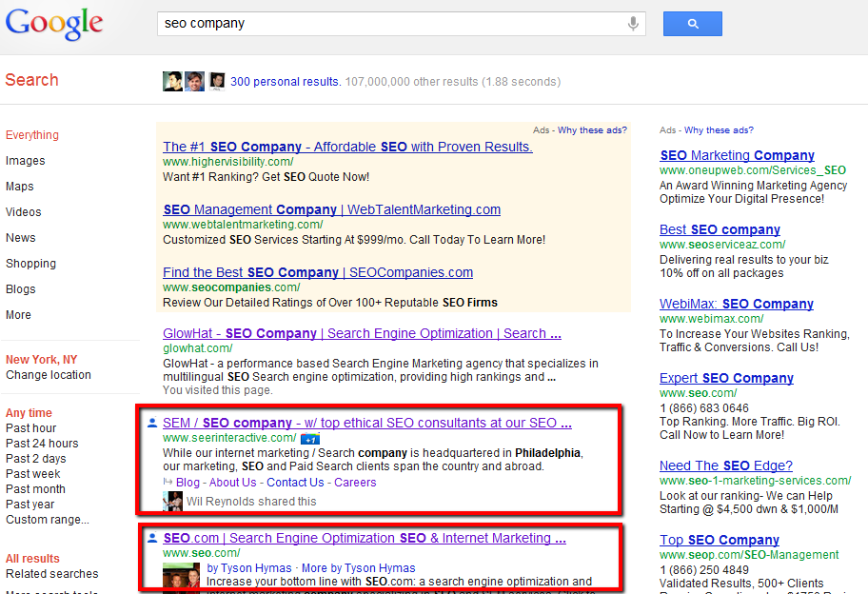Open the GlowHat SEO Company result
Screen dimensions: 868x594
click(362, 333)
